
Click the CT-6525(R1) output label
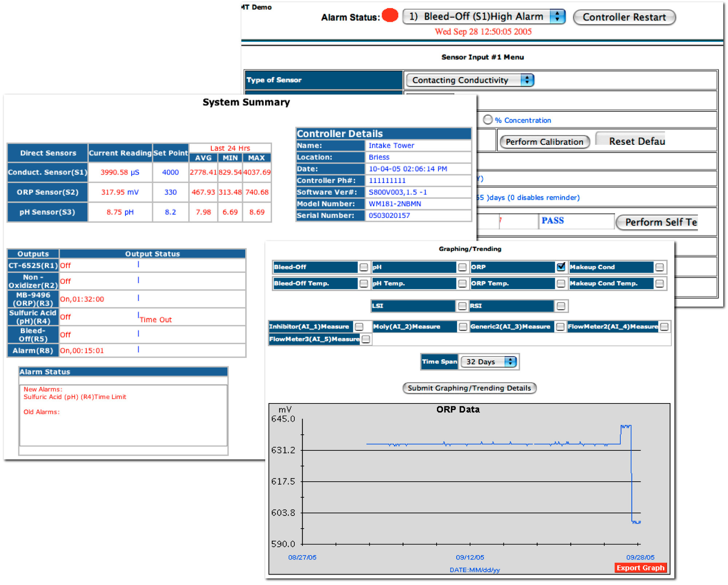(33, 266)
